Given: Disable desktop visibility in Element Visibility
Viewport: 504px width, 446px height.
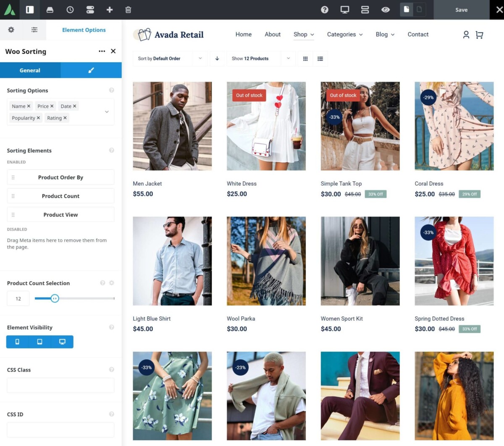Looking at the screenshot, I should coord(62,342).
